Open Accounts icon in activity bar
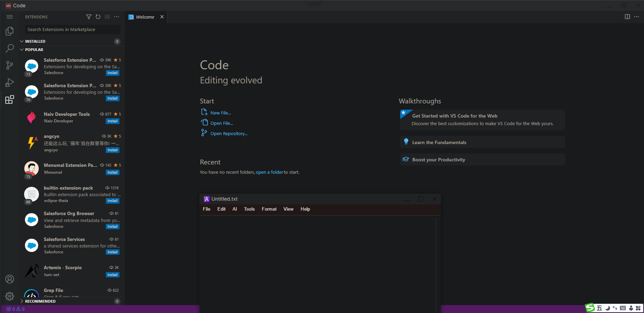The width and height of the screenshot is (644, 313). click(10, 279)
